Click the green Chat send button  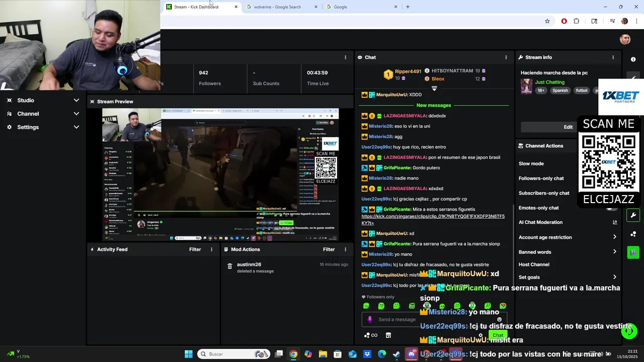[498, 335]
